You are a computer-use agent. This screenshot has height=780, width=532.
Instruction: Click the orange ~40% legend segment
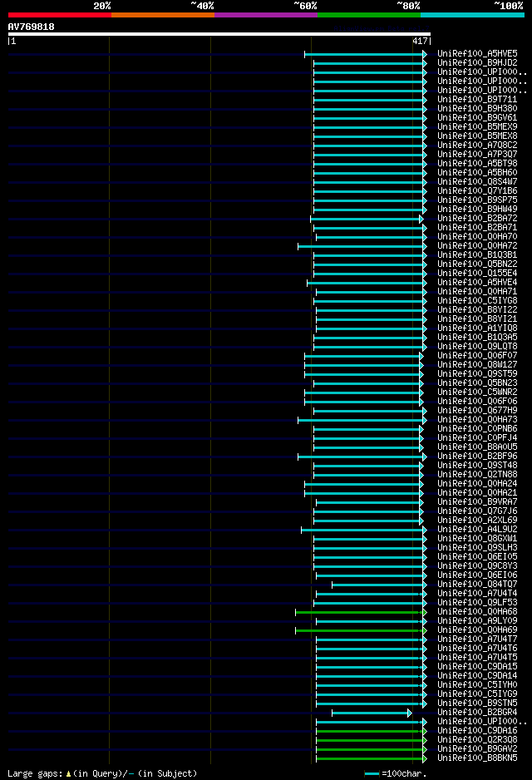tap(163, 15)
